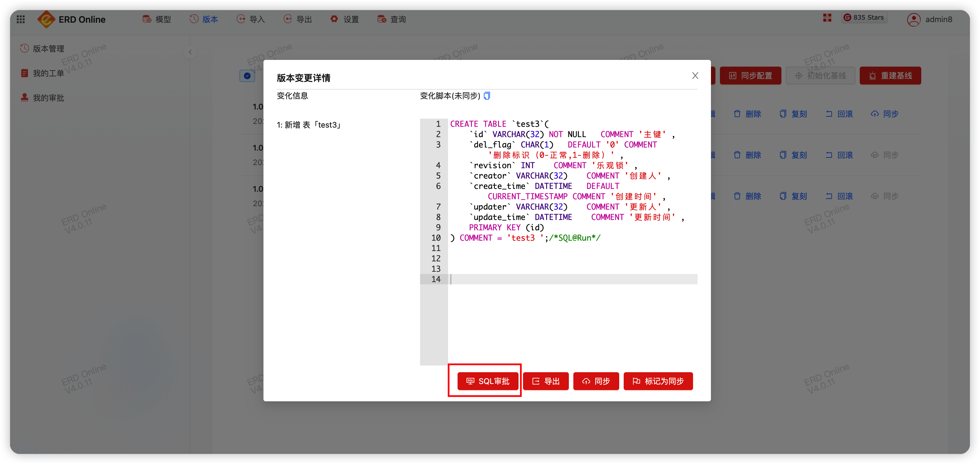Click line number 10 in editor gutter
Screen dimensions: 980x464
(x=435, y=238)
